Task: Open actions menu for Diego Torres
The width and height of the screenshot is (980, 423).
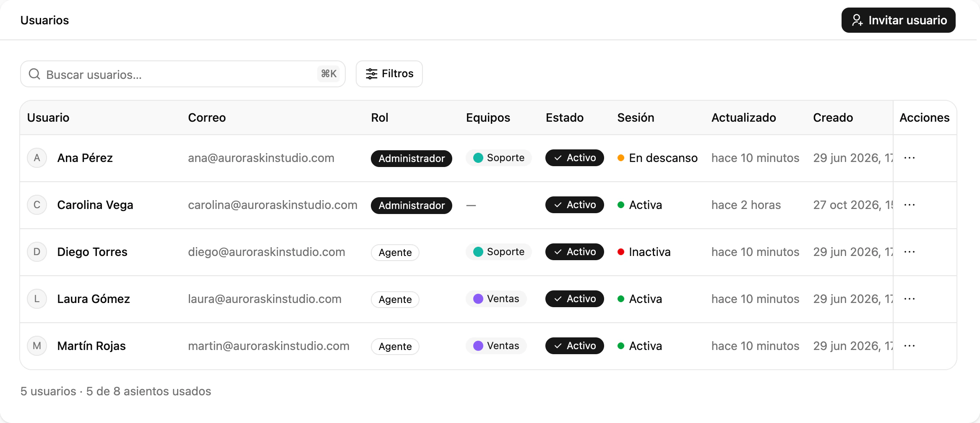Action: pos(910,252)
